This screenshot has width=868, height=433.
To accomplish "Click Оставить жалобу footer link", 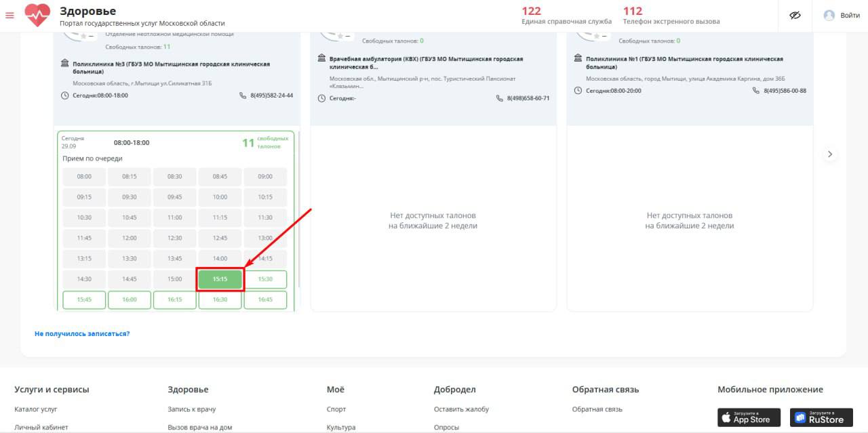I will [x=461, y=409].
